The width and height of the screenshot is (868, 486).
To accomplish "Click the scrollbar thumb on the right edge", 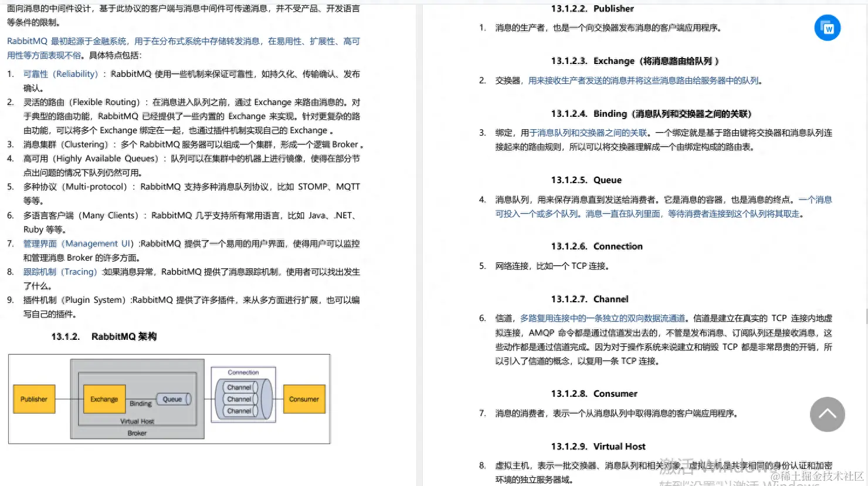I will [x=866, y=317].
